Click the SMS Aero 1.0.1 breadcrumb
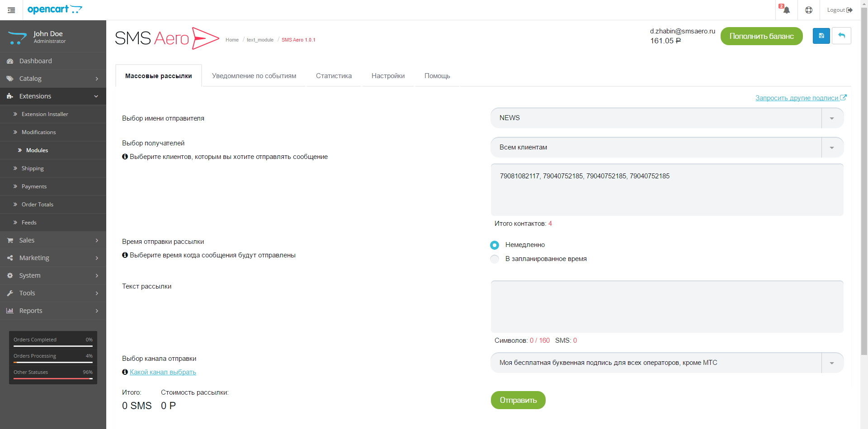The height and width of the screenshot is (429, 868). pos(298,40)
